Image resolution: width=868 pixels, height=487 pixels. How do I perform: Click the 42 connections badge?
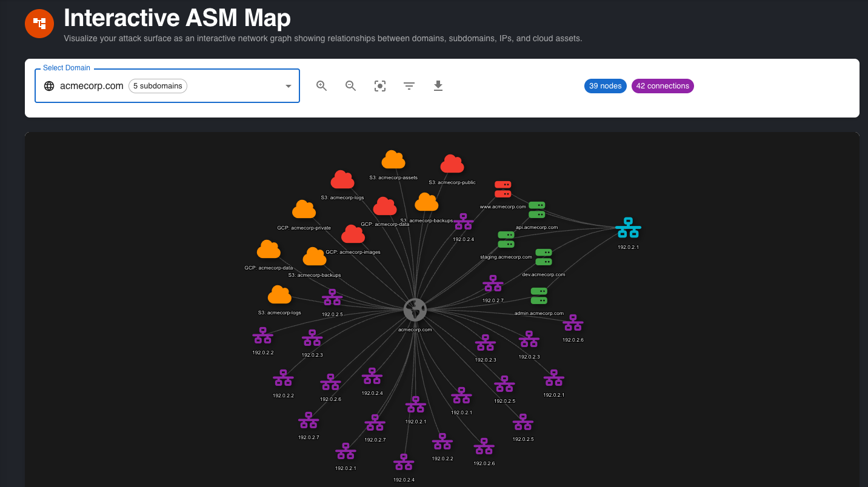coord(663,86)
